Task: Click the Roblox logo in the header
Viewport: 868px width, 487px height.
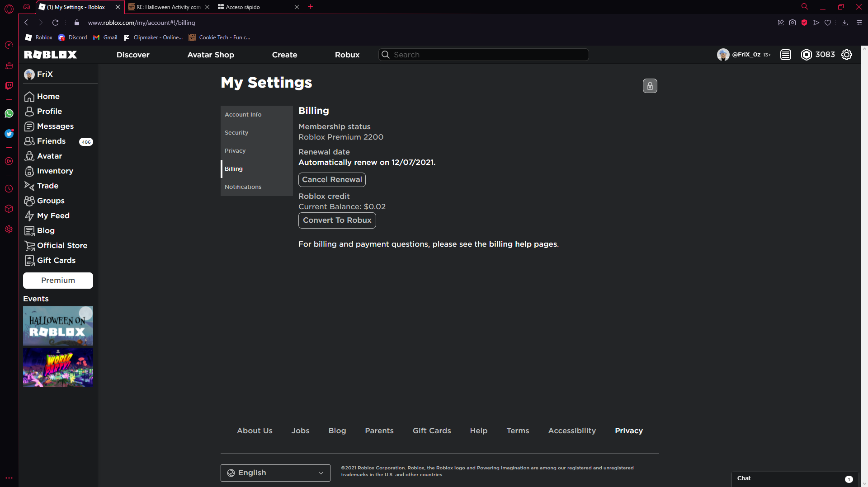Action: pyautogui.click(x=50, y=55)
